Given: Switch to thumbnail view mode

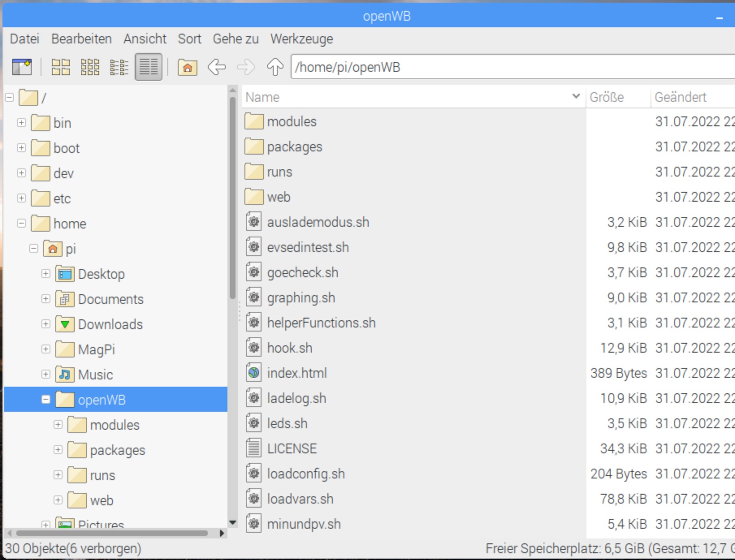Looking at the screenshot, I should (x=90, y=67).
